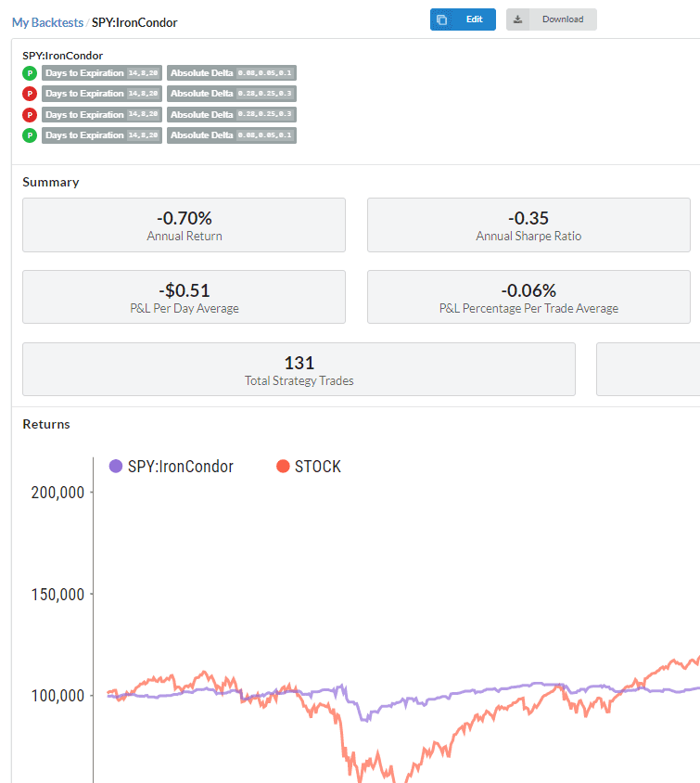Click the Returns section heading
Viewport: 700px width, 783px height.
[x=46, y=425]
